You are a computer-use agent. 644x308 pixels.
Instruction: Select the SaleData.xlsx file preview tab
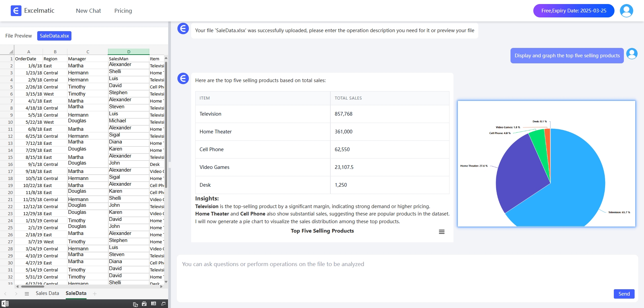coord(54,36)
